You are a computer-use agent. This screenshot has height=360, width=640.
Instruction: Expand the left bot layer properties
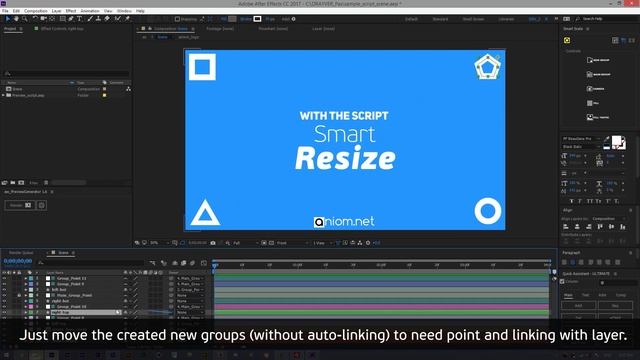(25, 290)
